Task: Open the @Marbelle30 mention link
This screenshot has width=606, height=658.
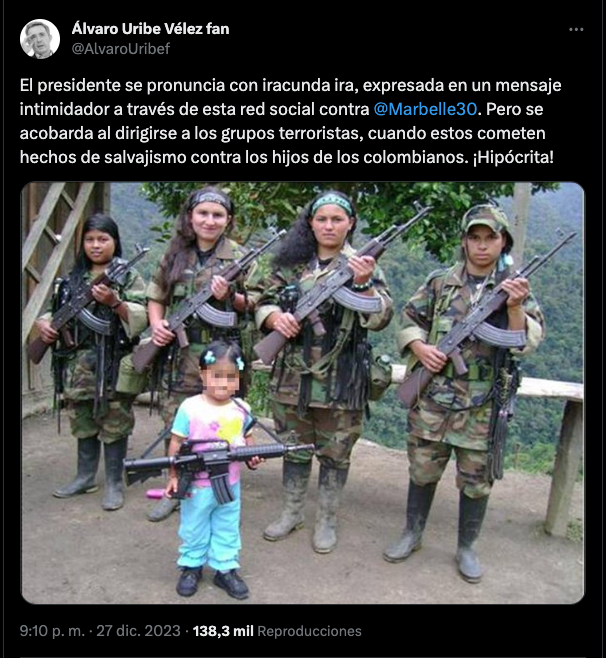Action: pos(425,109)
